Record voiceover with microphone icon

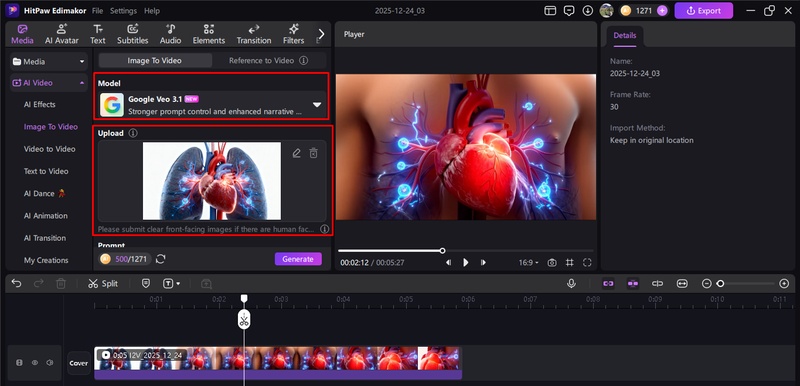pyautogui.click(x=571, y=284)
